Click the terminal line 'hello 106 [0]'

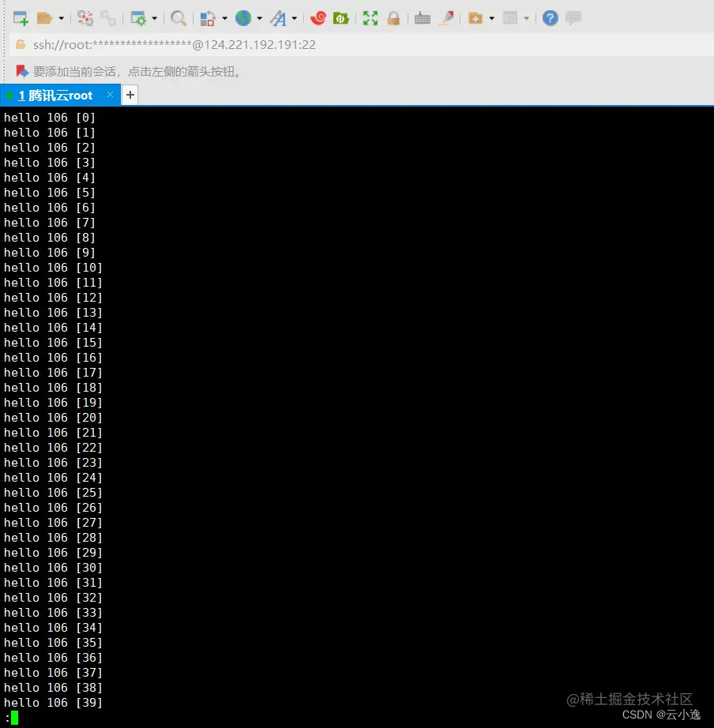coord(50,118)
